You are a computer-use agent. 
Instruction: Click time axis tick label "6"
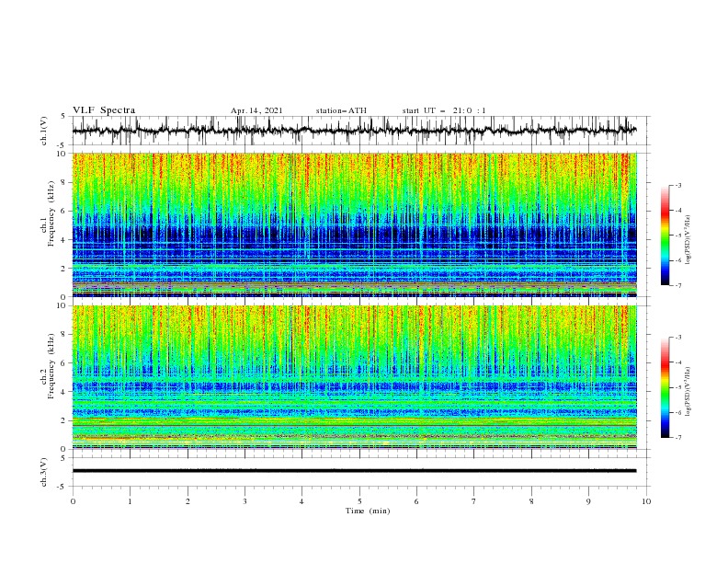[416, 501]
